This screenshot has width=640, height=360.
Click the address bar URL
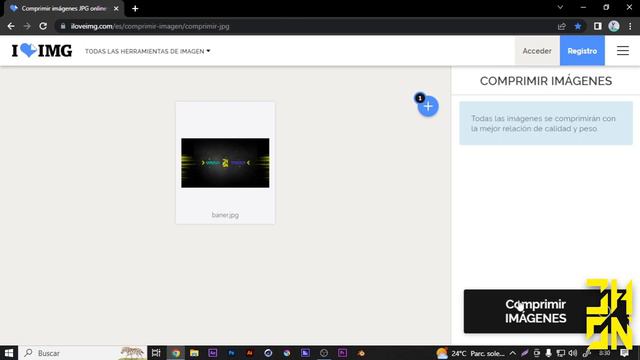click(150, 27)
